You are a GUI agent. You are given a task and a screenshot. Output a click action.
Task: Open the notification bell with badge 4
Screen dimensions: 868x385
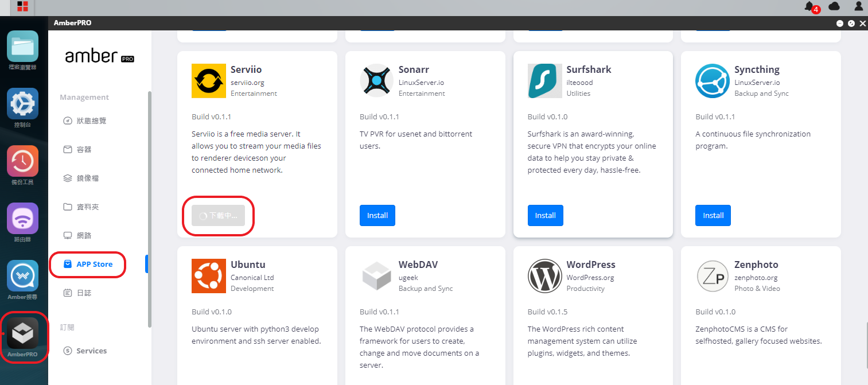tap(811, 7)
